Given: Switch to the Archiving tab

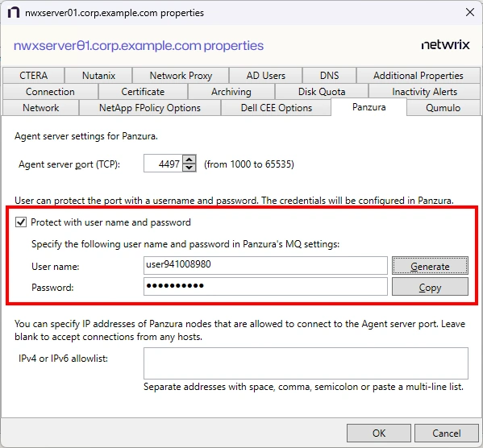Looking at the screenshot, I should pos(231,91).
